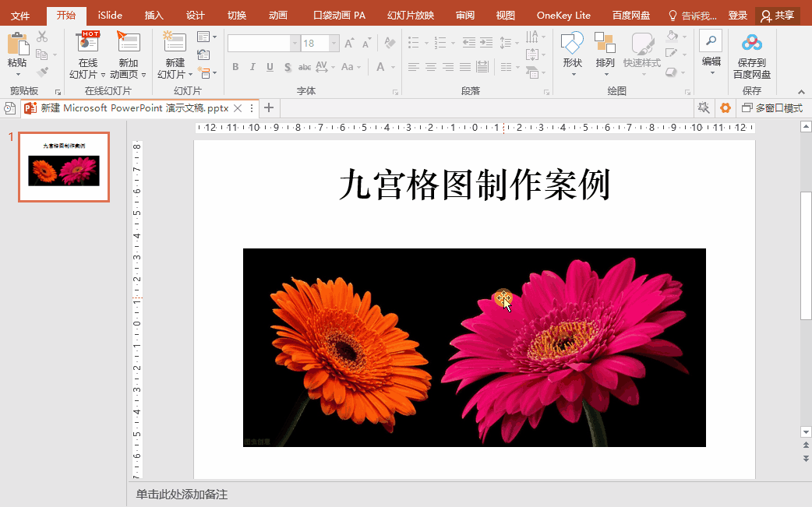Click the 排列 arrange icon

[605, 43]
